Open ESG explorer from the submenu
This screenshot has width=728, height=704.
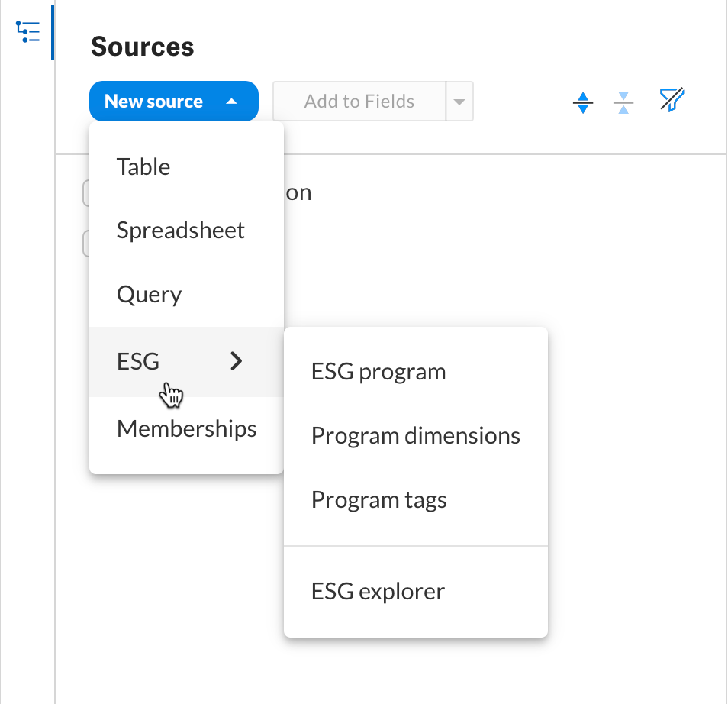pos(416,592)
